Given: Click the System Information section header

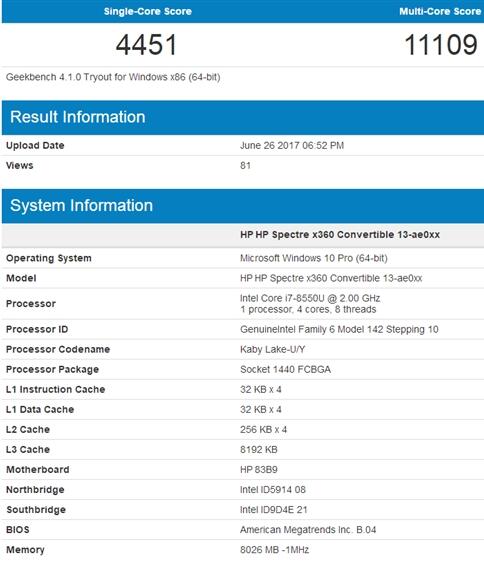Looking at the screenshot, I should point(243,206).
